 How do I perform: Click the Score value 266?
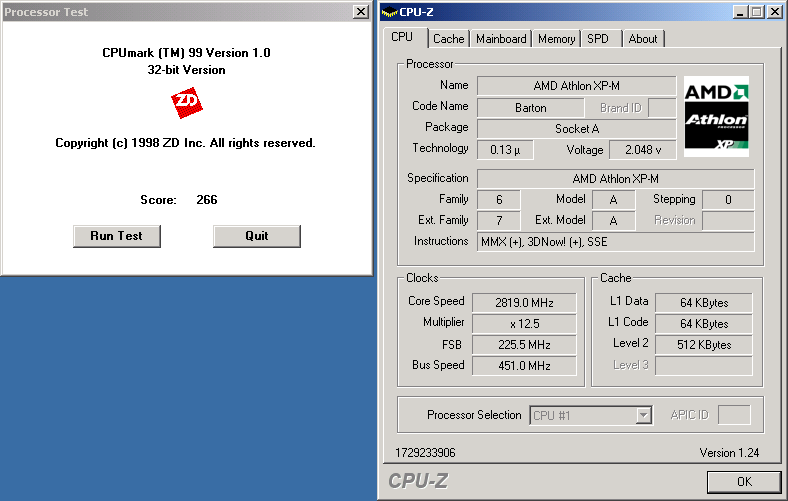(x=207, y=200)
